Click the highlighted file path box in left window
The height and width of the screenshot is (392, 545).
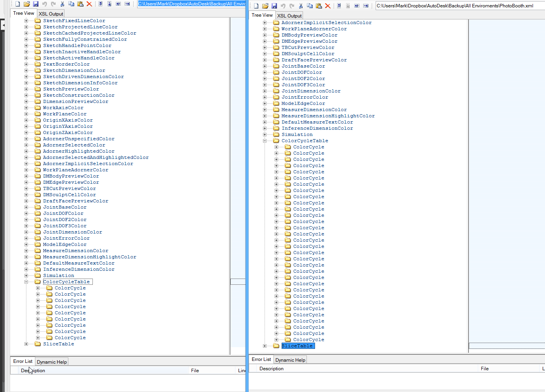[x=192, y=4]
